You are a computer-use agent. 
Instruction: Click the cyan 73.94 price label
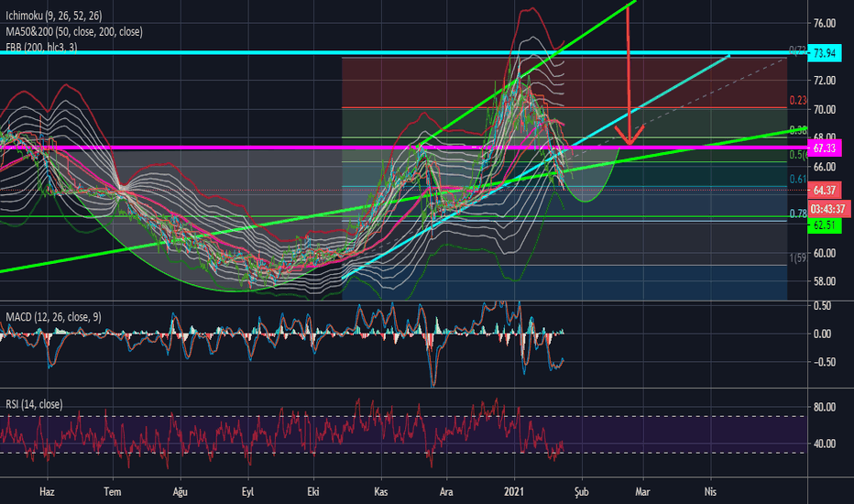825,53
